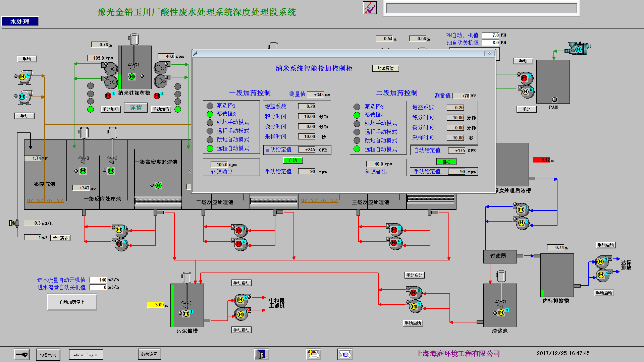Click the 自动加药停止 button

coord(72,302)
